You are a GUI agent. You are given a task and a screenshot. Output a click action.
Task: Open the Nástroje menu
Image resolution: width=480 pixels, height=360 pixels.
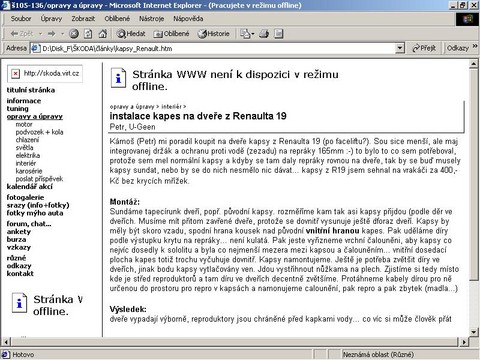pos(151,19)
